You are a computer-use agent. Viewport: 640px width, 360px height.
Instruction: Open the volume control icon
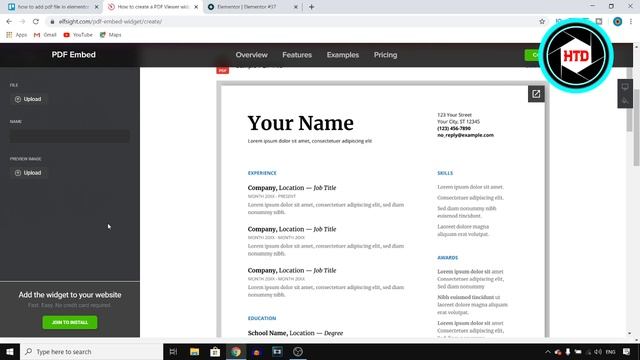click(x=598, y=352)
